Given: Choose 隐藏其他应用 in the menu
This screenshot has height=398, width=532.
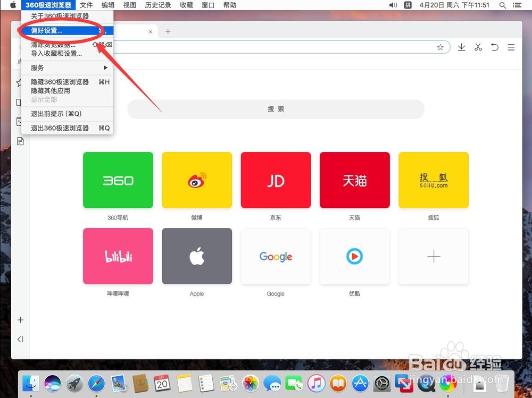Looking at the screenshot, I should (x=67, y=91).
